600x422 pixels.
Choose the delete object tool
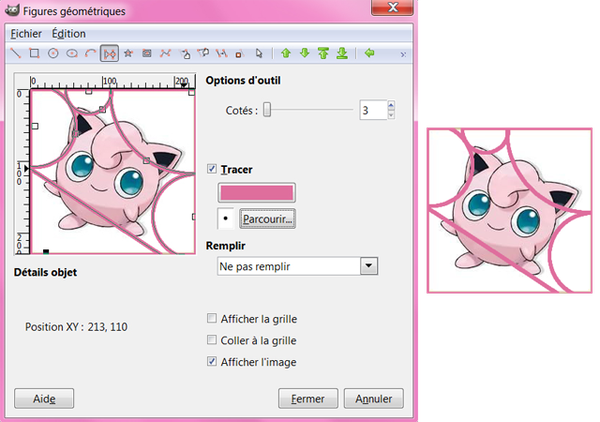tap(240, 53)
